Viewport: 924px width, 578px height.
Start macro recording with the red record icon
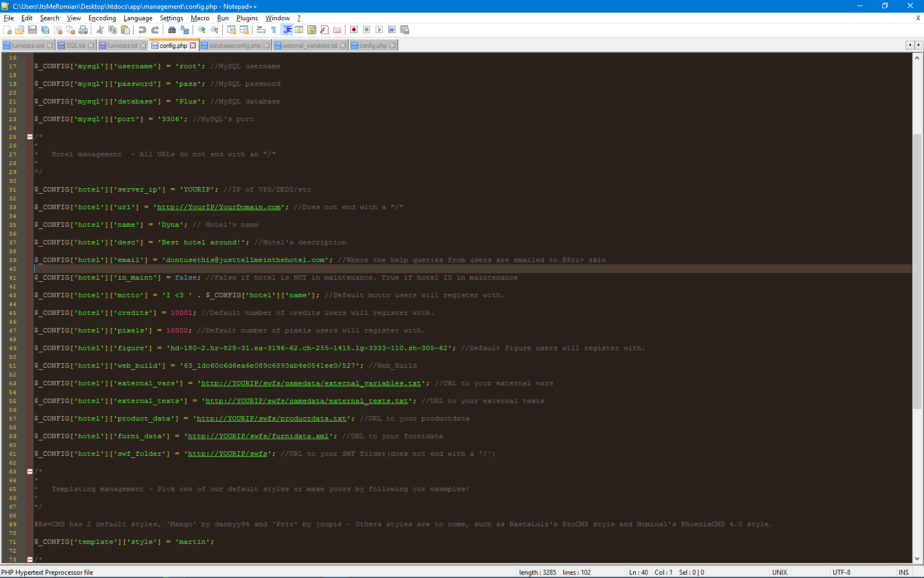click(x=354, y=30)
